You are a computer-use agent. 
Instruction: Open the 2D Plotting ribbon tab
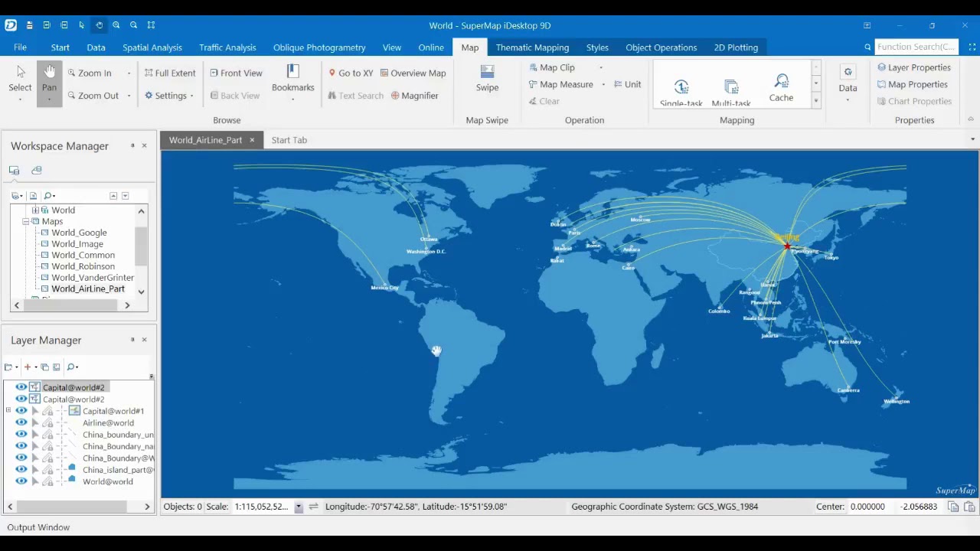point(736,47)
